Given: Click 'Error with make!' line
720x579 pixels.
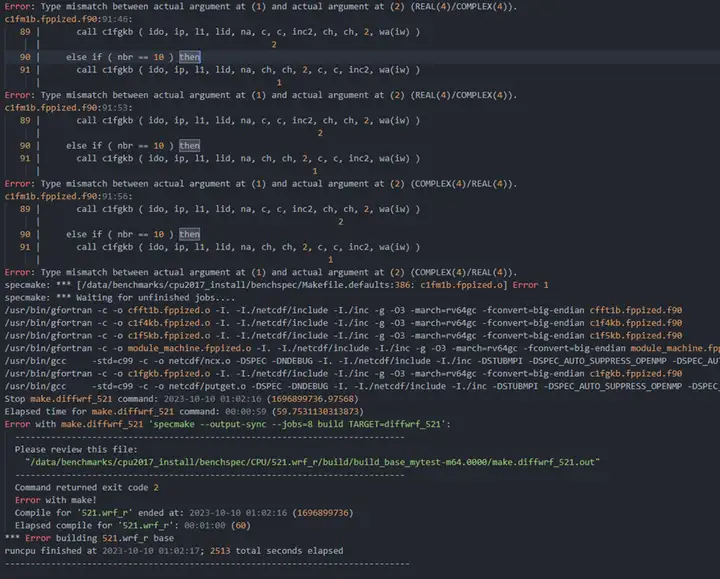Looking at the screenshot, I should 56,500.
